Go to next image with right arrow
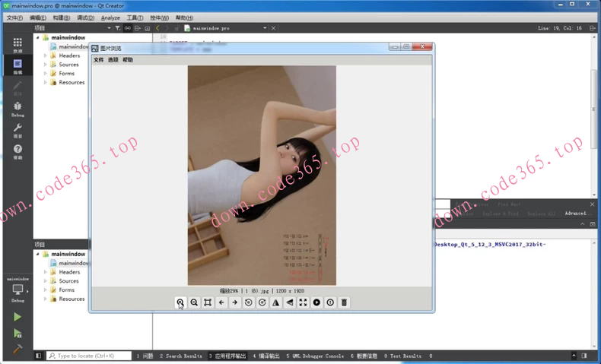Image resolution: width=601 pixels, height=364 pixels. pos(235,302)
